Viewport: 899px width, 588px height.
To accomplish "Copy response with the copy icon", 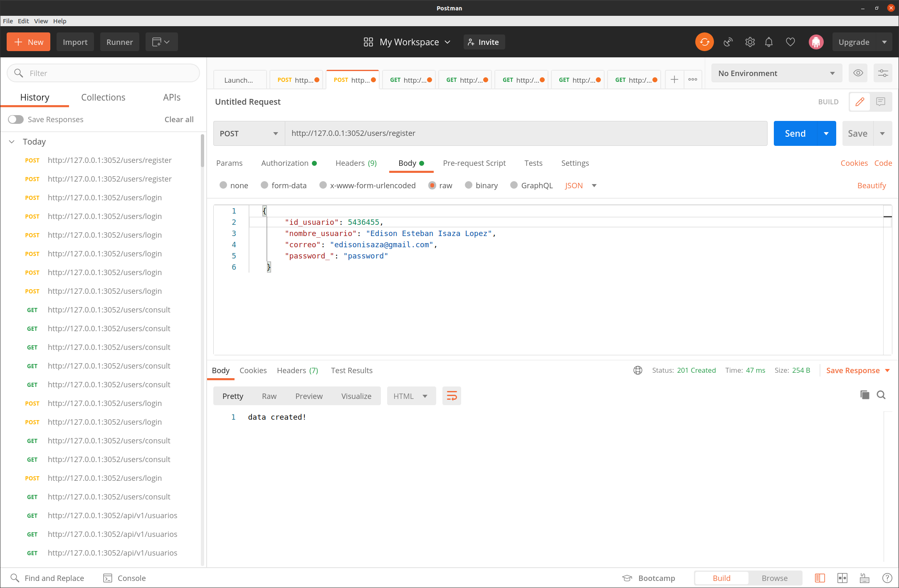I will click(x=865, y=395).
